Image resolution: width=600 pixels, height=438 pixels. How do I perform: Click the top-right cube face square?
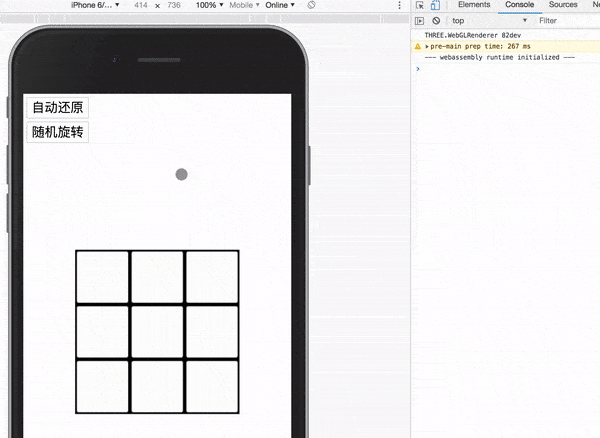[212, 277]
